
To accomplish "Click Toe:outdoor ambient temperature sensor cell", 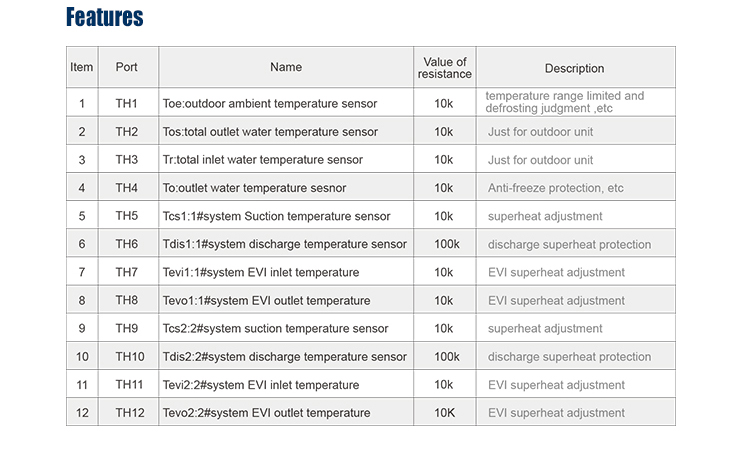I will [x=286, y=103].
